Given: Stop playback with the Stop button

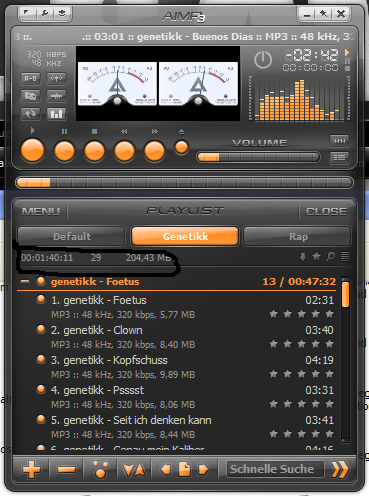Looking at the screenshot, I should point(94,151).
